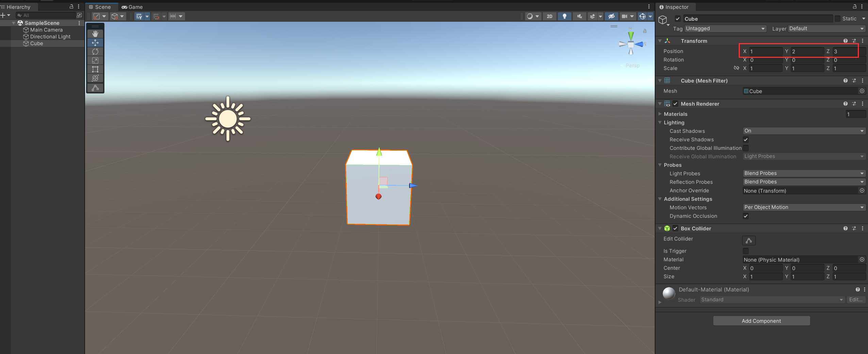Viewport: 868px width, 354px height.
Task: Disable Receive Shadows on the Mesh Renderer
Action: (x=746, y=140)
